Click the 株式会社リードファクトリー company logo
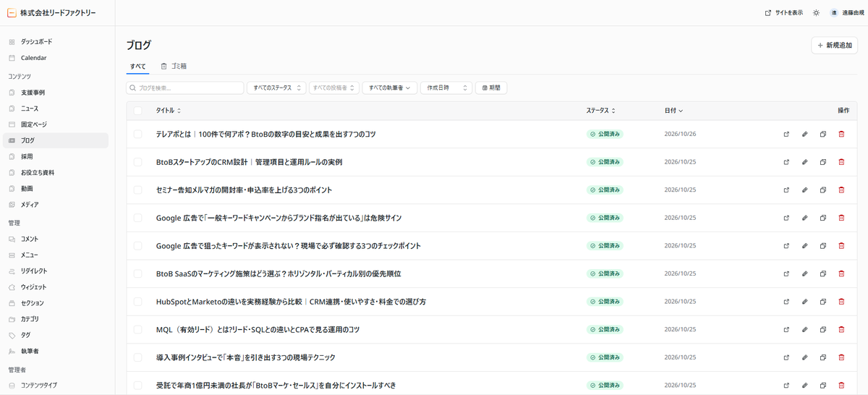This screenshot has width=868, height=395. tap(51, 13)
